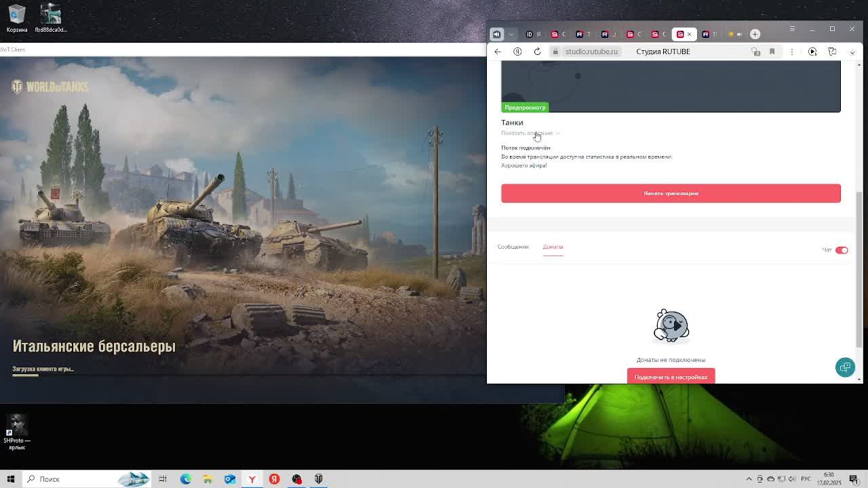Select the Донаты tab
The width and height of the screenshot is (868, 488).
[x=553, y=247]
